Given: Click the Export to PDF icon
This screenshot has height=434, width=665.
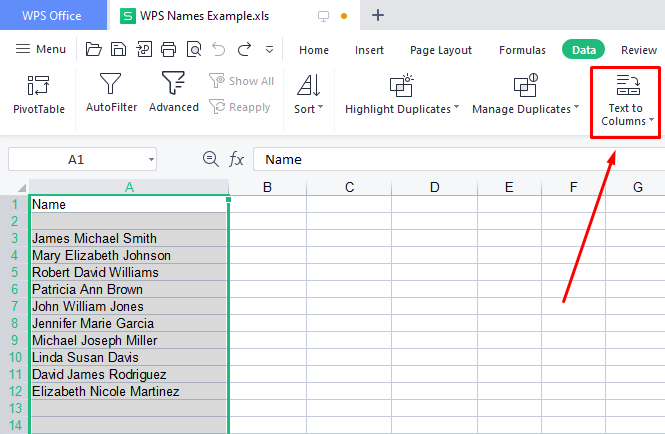Looking at the screenshot, I should click(x=144, y=49).
